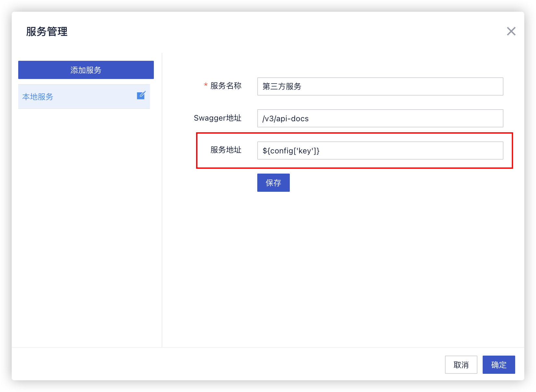
Task: Click the 服务管理 dialog title
Action: (x=47, y=32)
